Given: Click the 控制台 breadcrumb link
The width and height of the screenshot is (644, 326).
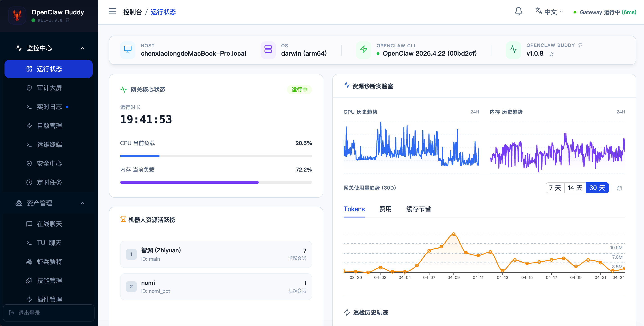Looking at the screenshot, I should click(133, 12).
